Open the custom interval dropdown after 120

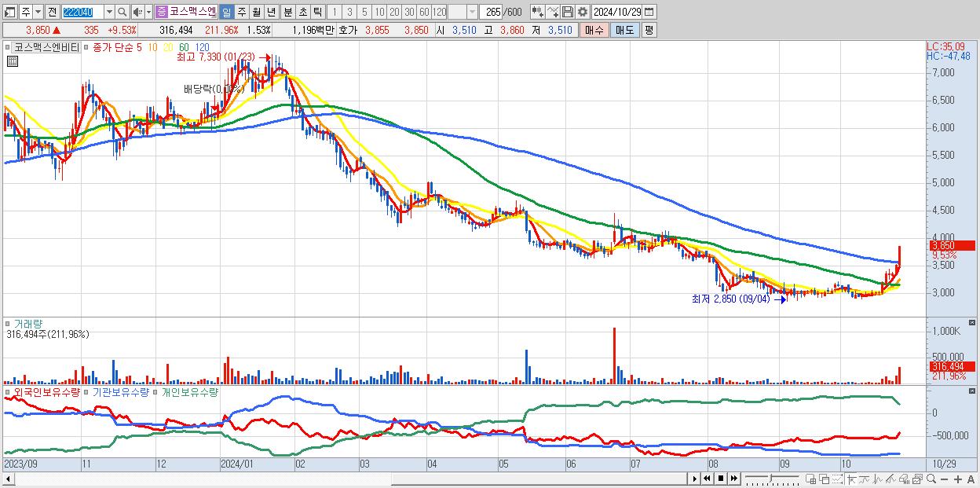(472, 12)
